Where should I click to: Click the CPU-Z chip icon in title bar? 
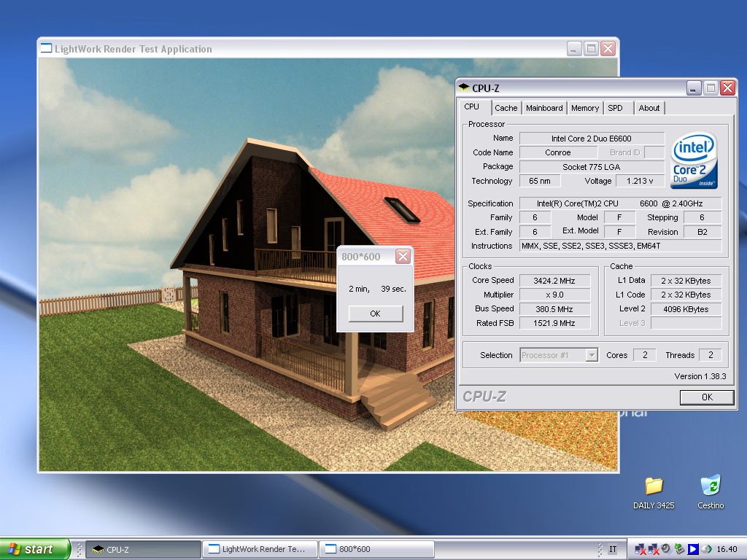tap(464, 88)
